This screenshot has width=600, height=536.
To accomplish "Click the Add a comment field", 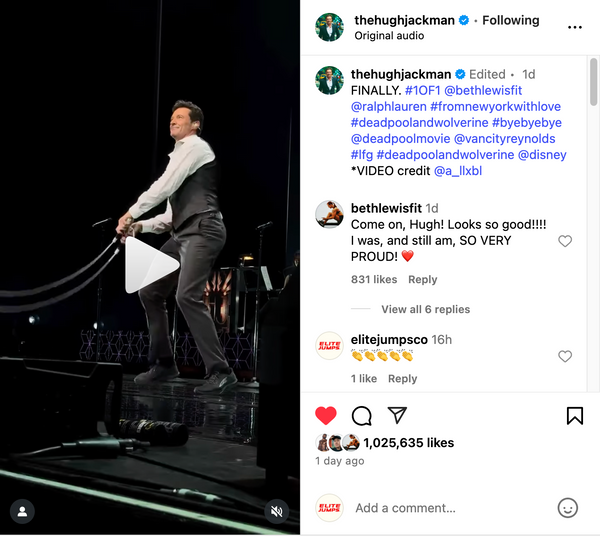I will click(x=445, y=508).
